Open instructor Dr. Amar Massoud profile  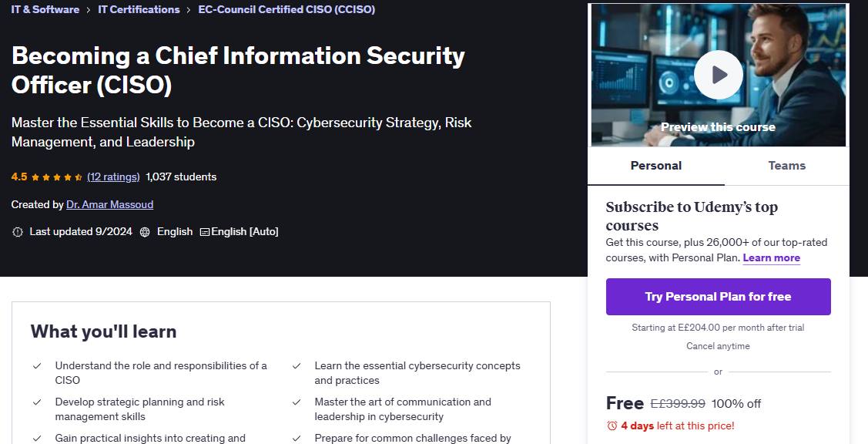click(x=109, y=204)
